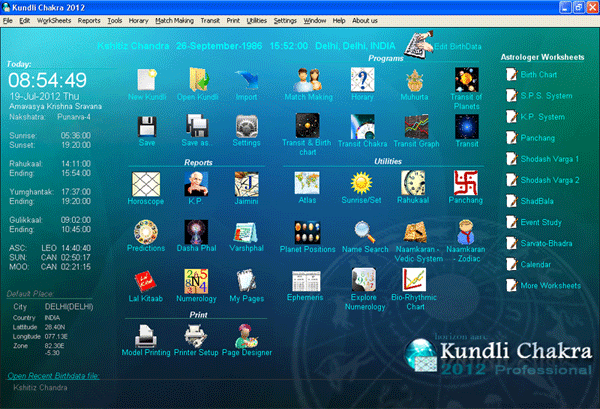Open the Panchang utility icon

pyautogui.click(x=466, y=183)
